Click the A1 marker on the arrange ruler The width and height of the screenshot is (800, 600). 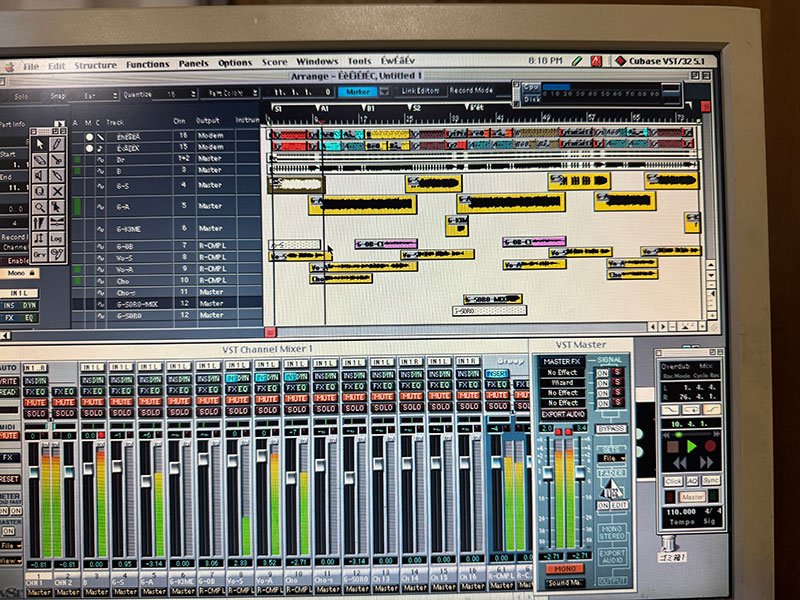tap(323, 109)
